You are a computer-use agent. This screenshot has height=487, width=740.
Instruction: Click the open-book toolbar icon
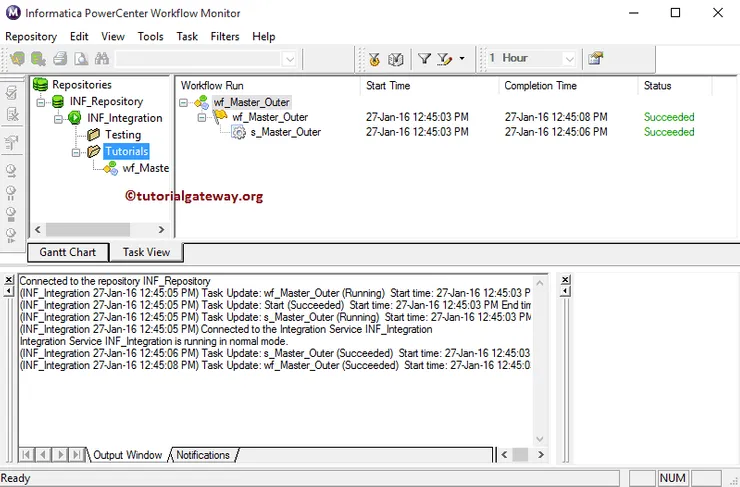(395, 59)
